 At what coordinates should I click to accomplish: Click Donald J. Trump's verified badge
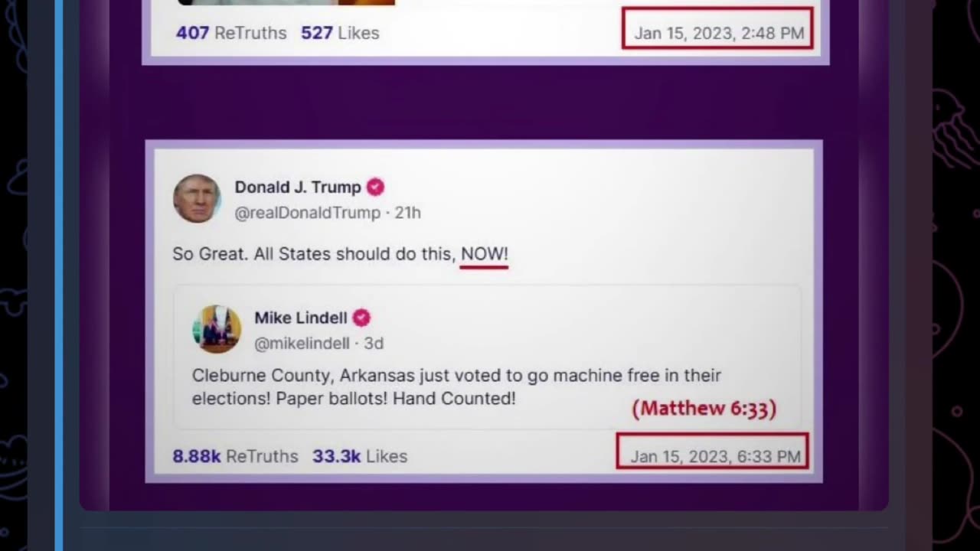click(x=375, y=187)
